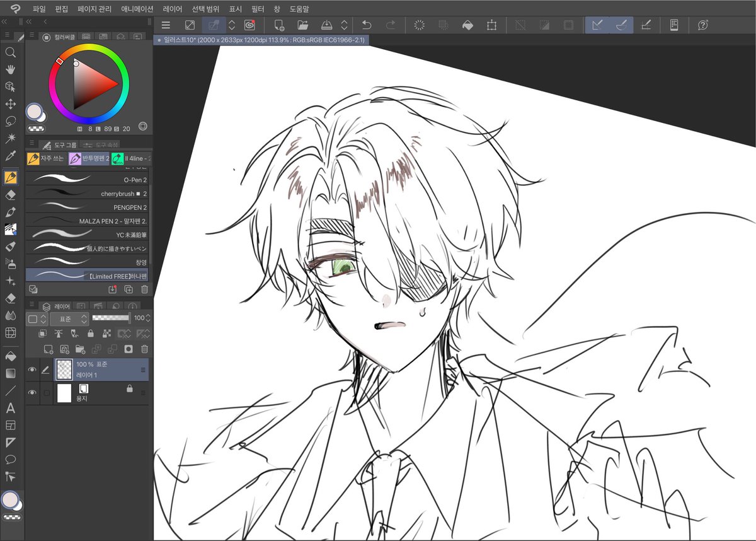The width and height of the screenshot is (756, 541).
Task: Select the Hand move tool
Action: 11,69
